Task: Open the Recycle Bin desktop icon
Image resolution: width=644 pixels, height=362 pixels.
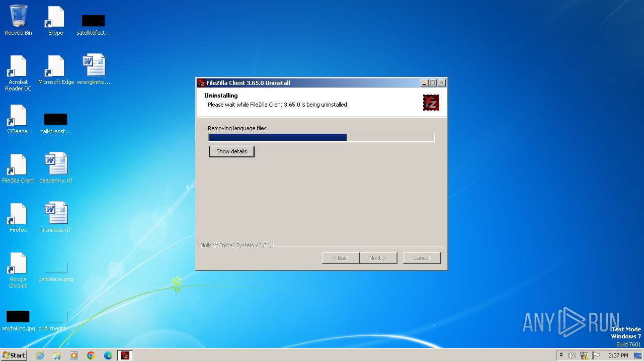Action: pos(18,20)
